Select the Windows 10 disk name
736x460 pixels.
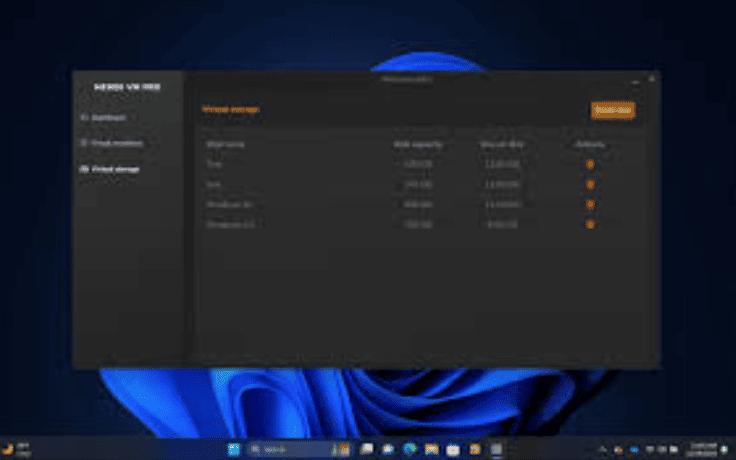pyautogui.click(x=230, y=204)
